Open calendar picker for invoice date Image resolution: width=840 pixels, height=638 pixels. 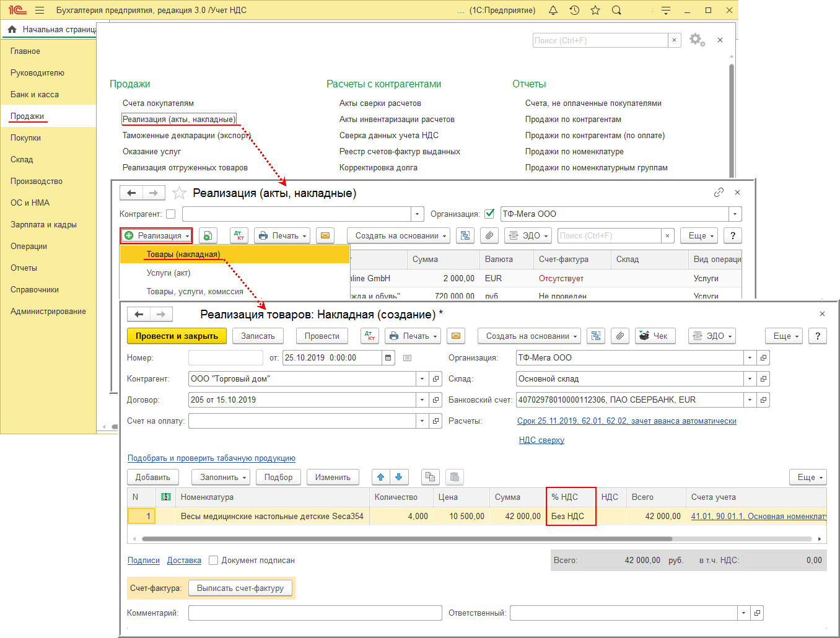click(388, 357)
